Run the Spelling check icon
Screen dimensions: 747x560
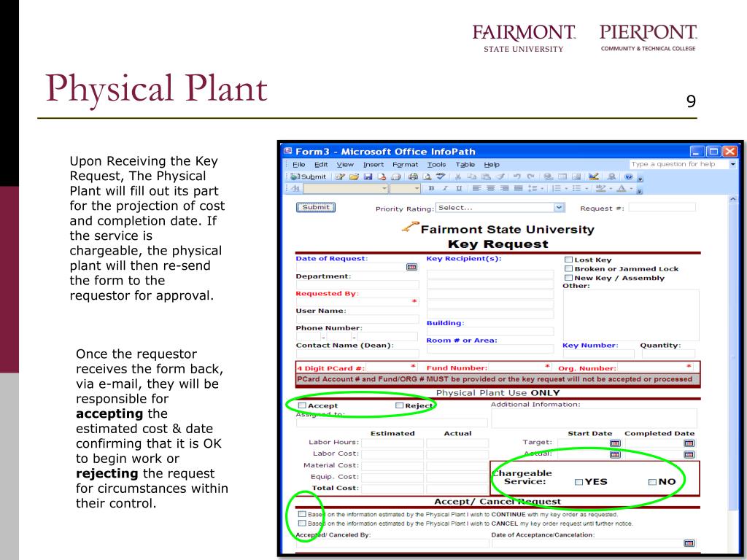pos(441,176)
